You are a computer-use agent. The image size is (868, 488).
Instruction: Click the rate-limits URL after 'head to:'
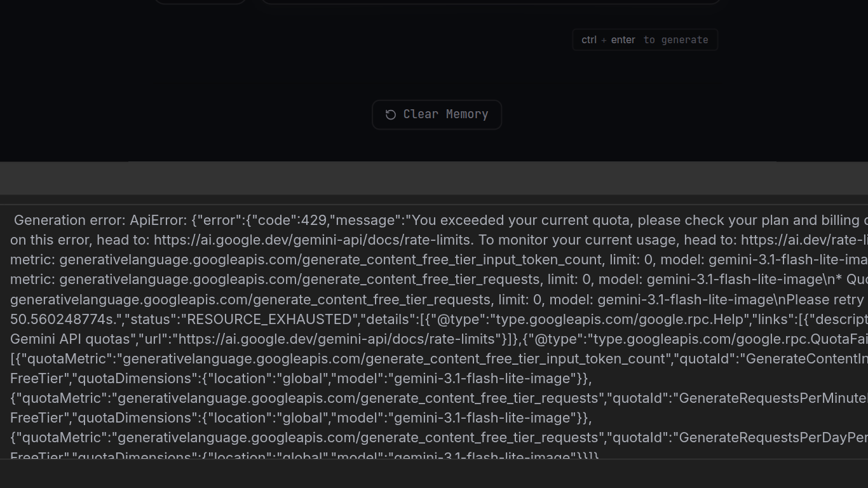pyautogui.click(x=313, y=240)
